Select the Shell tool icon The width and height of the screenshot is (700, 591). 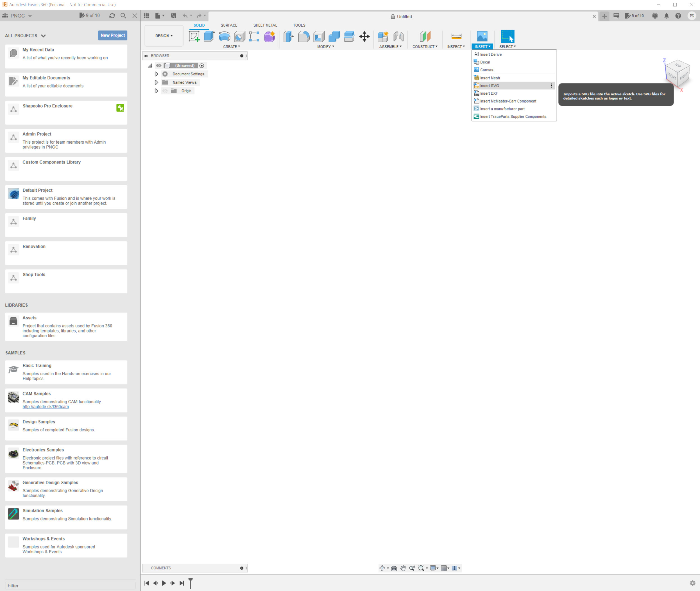coord(319,36)
